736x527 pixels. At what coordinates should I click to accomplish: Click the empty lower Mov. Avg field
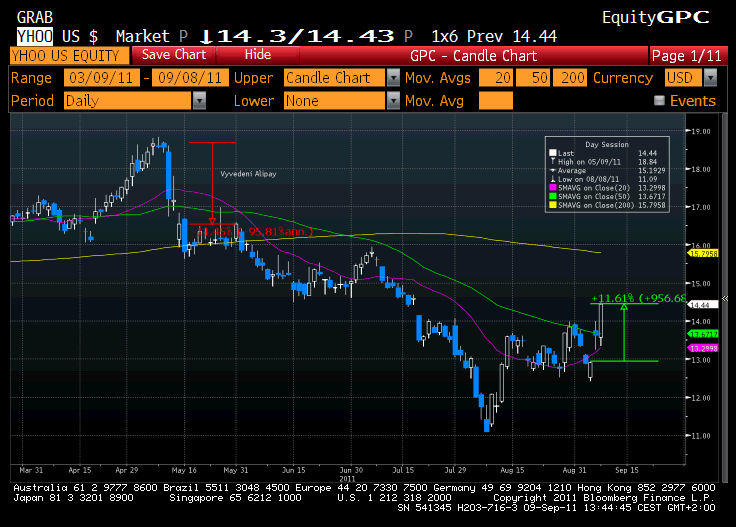tap(496, 100)
